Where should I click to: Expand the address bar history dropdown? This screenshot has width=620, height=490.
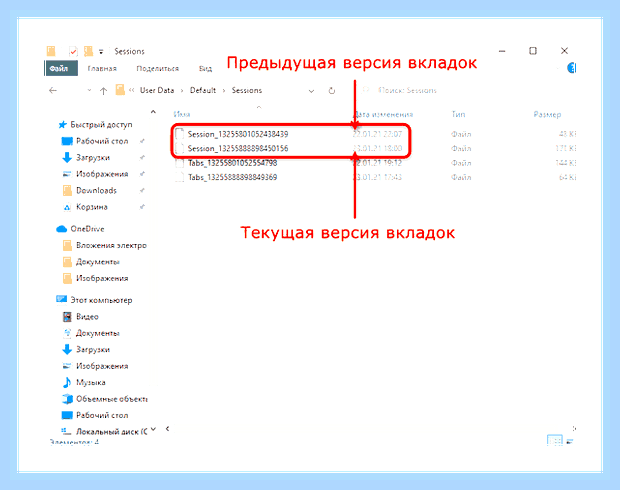pos(311,91)
